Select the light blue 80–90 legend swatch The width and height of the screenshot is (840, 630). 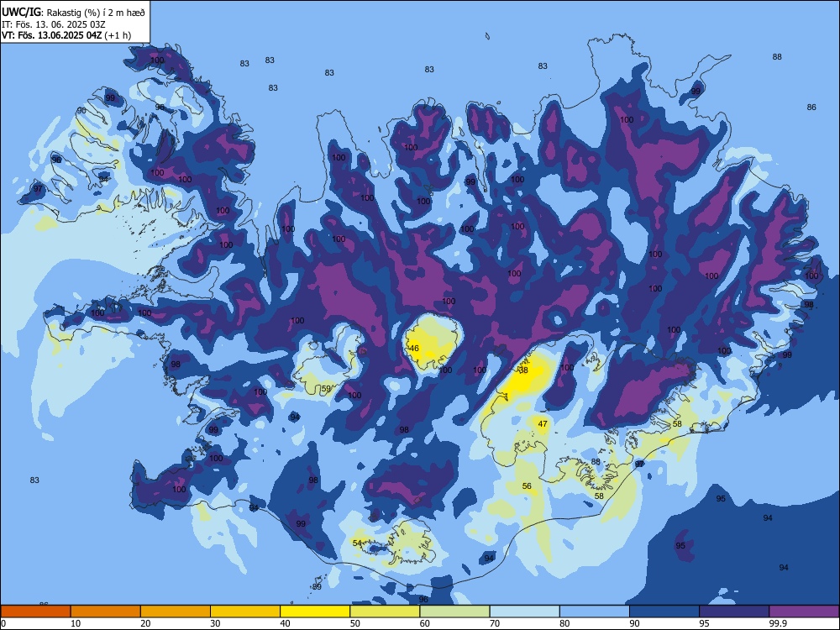pyautogui.click(x=595, y=612)
